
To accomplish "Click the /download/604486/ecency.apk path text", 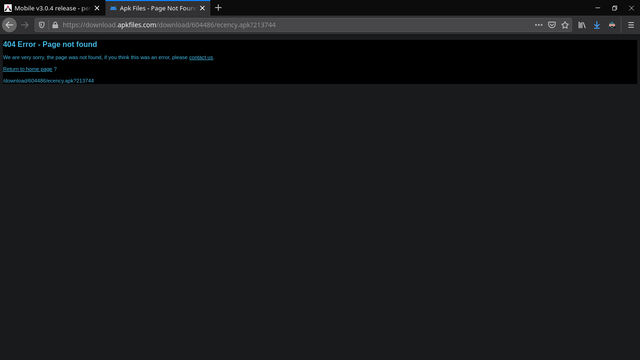I will tap(48, 81).
